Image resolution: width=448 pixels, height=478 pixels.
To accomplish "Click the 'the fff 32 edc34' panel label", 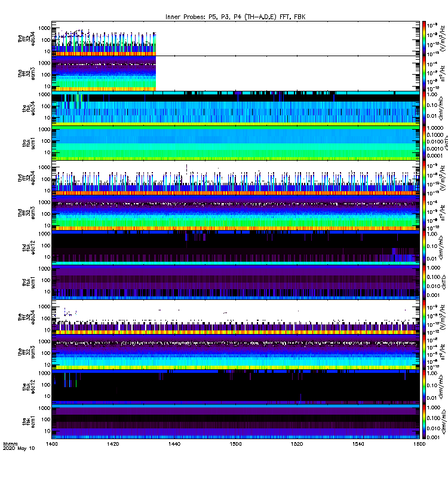I will coord(26,317).
